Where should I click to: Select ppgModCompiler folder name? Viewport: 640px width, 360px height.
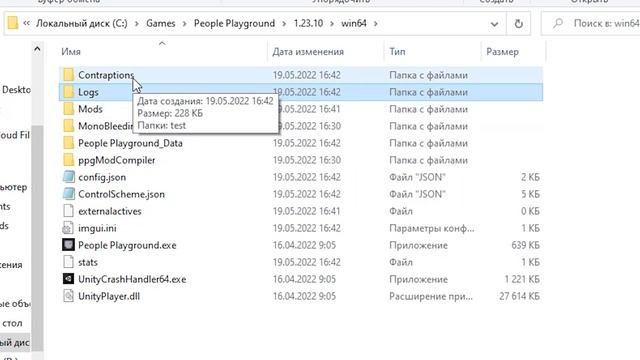[x=117, y=160]
